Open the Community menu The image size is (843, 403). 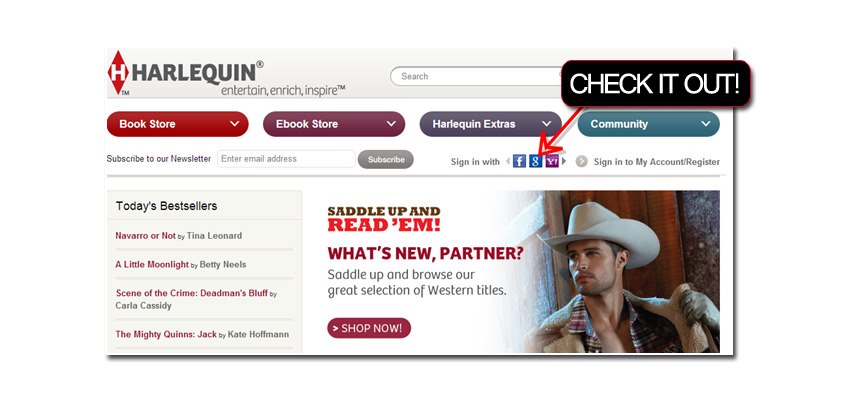pos(648,124)
